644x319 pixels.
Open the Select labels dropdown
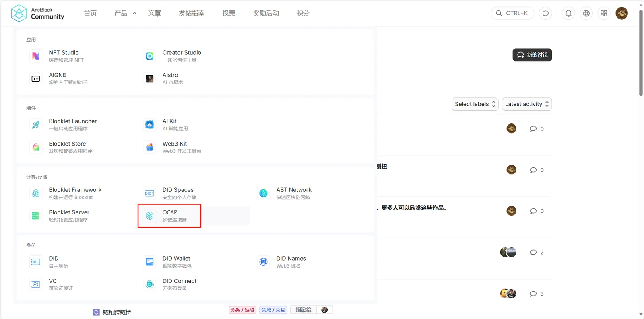tap(475, 104)
